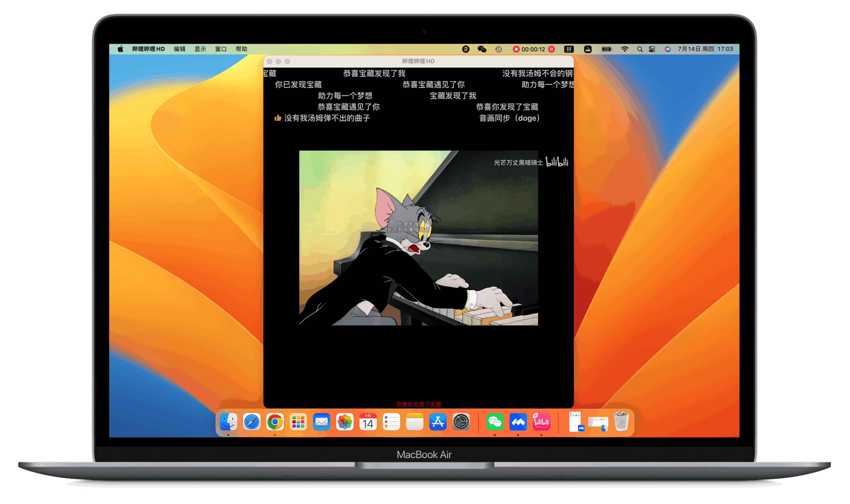Open App Store from the Dock

coord(438,422)
